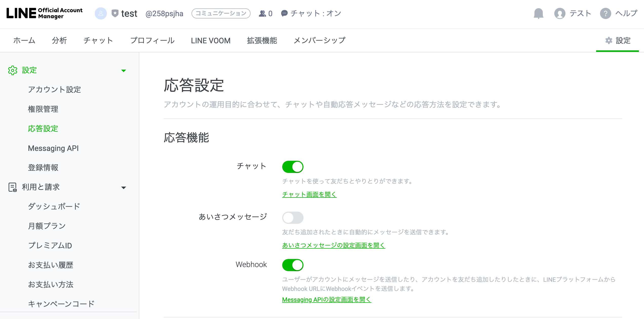644x319 pixels.
Task: Disable the チャット toggle
Action: [x=293, y=167]
